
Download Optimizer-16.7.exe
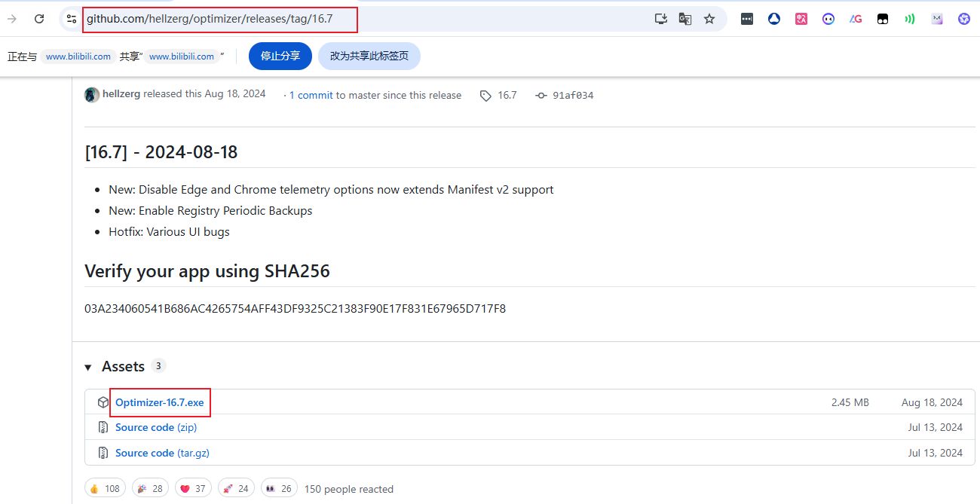click(159, 402)
